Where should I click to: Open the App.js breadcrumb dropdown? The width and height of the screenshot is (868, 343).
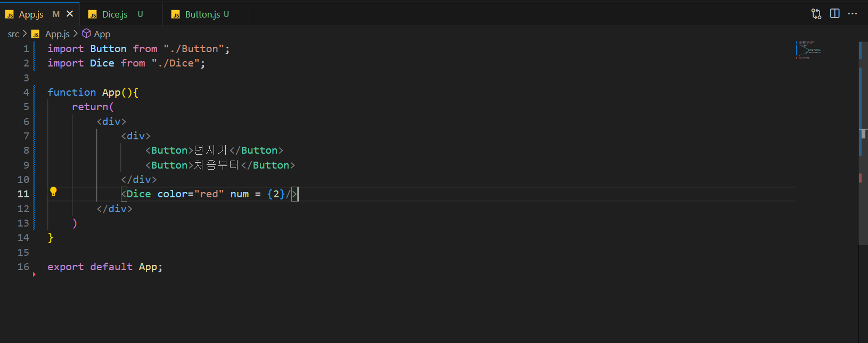point(57,34)
